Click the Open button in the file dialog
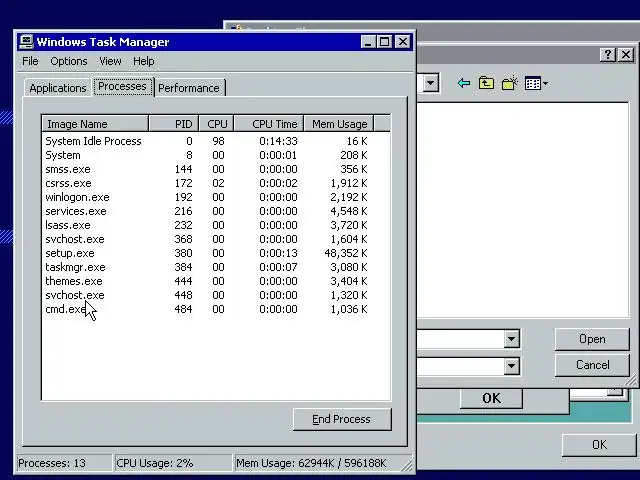Image resolution: width=640 pixels, height=480 pixels. point(592,339)
